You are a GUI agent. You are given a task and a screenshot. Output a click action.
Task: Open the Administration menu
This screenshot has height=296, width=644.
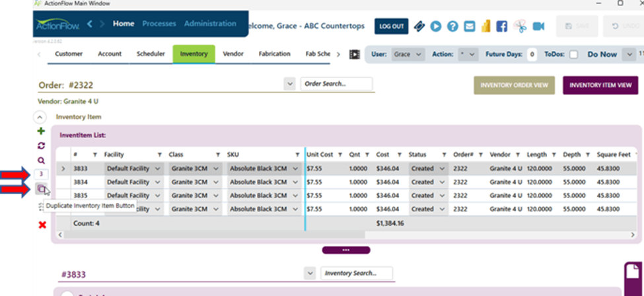pyautogui.click(x=210, y=24)
